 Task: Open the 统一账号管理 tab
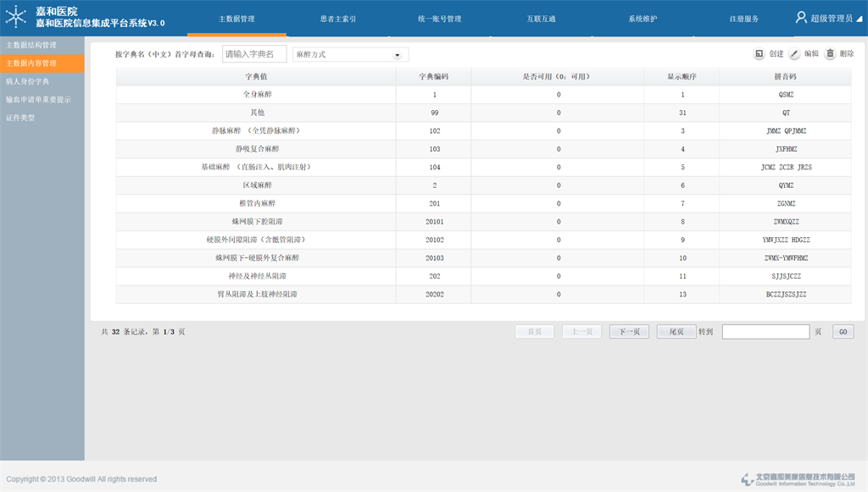440,19
